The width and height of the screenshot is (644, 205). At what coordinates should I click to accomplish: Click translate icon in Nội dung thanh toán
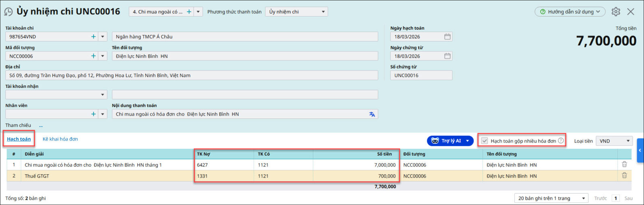click(x=372, y=114)
